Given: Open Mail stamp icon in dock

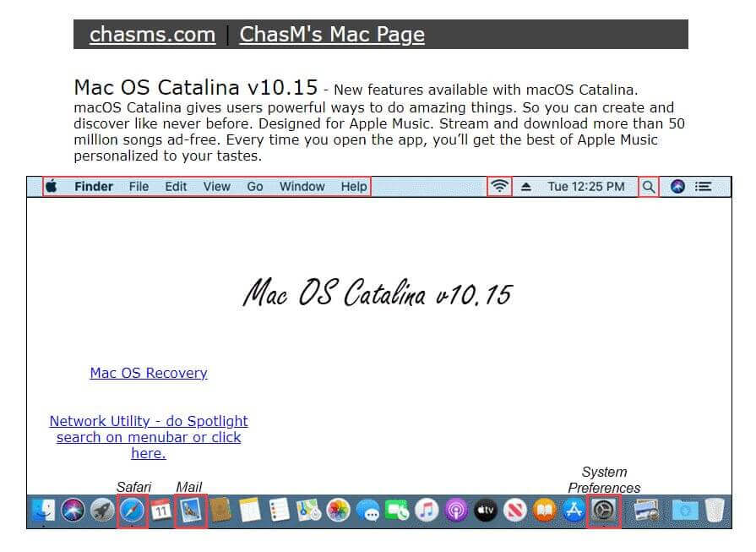Looking at the screenshot, I should 190,511.
